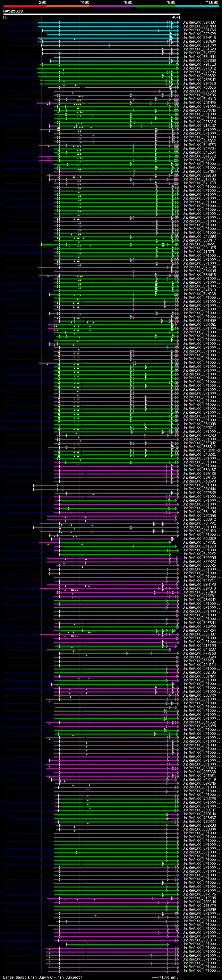Select the UniRef100_B4L654 label
The width and height of the screenshot is (222, 980).
click(x=199, y=152)
